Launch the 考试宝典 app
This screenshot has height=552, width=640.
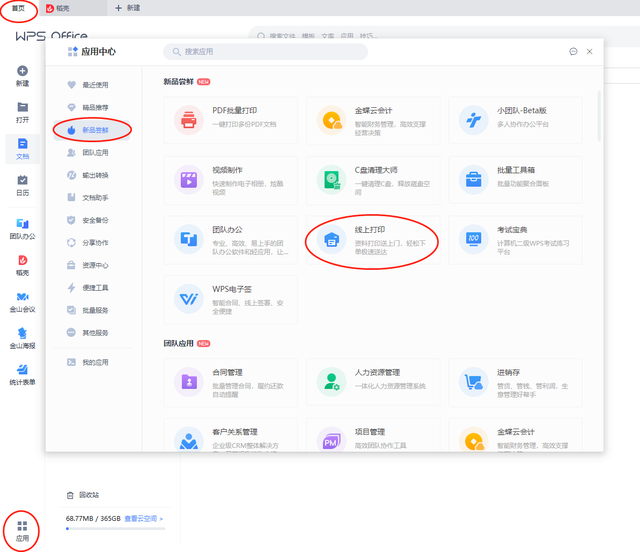pos(473,239)
